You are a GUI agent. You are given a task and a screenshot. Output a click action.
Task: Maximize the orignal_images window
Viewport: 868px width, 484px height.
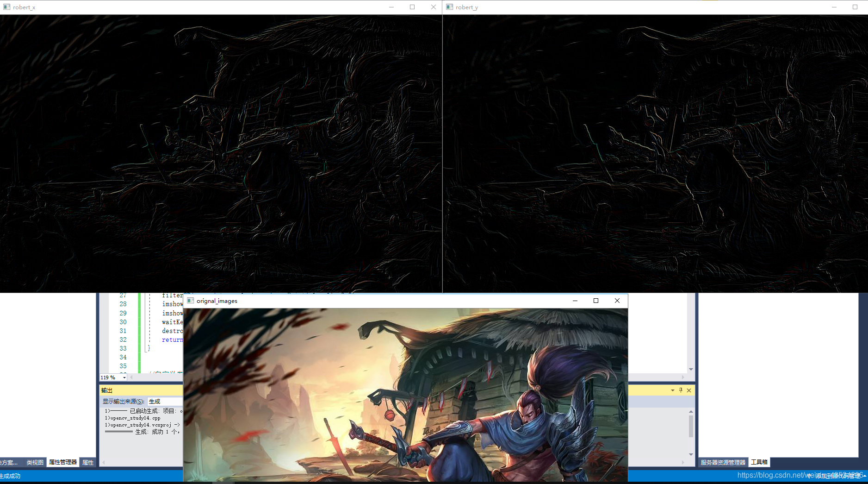[x=596, y=301]
